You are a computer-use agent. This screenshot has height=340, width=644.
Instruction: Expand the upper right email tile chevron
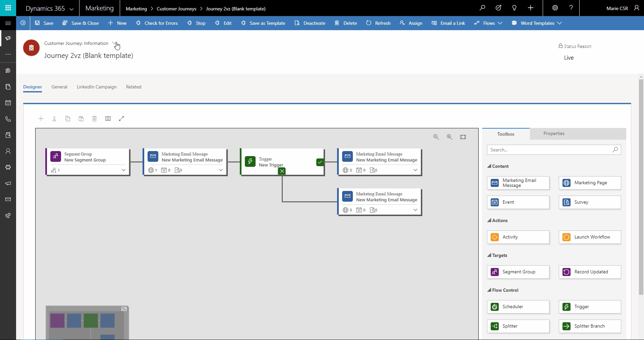click(415, 170)
